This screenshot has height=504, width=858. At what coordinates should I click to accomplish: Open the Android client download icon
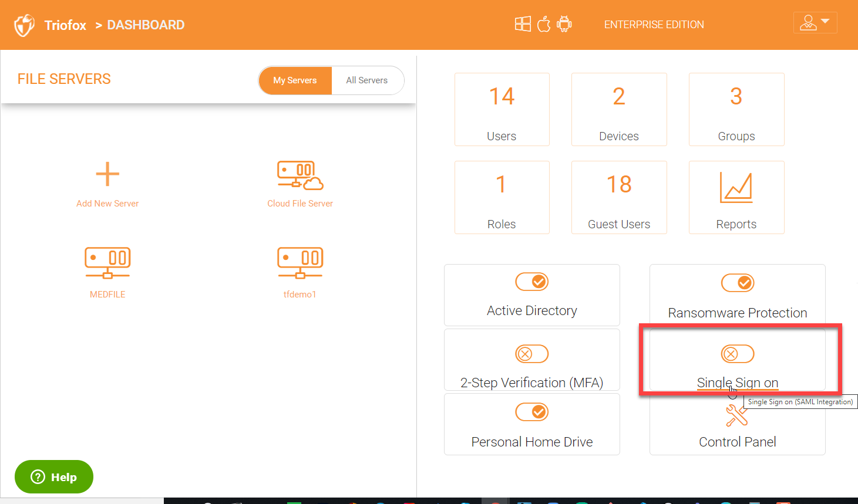564,24
